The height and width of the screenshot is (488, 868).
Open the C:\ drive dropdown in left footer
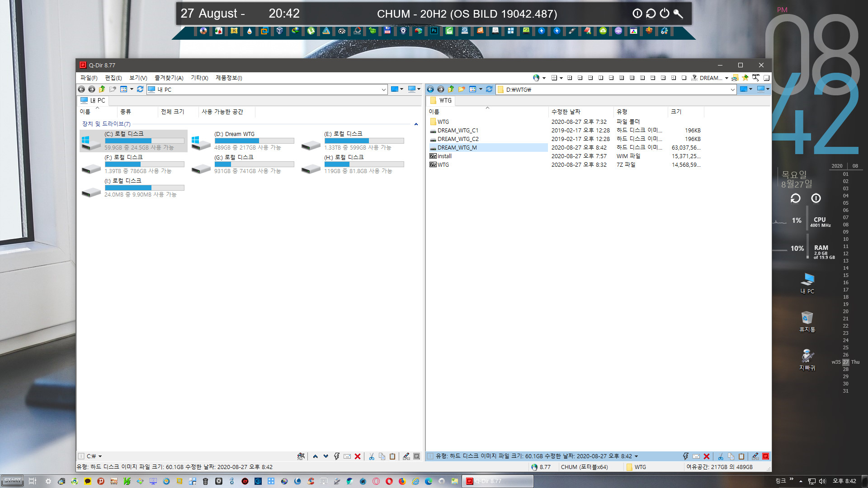click(100, 456)
